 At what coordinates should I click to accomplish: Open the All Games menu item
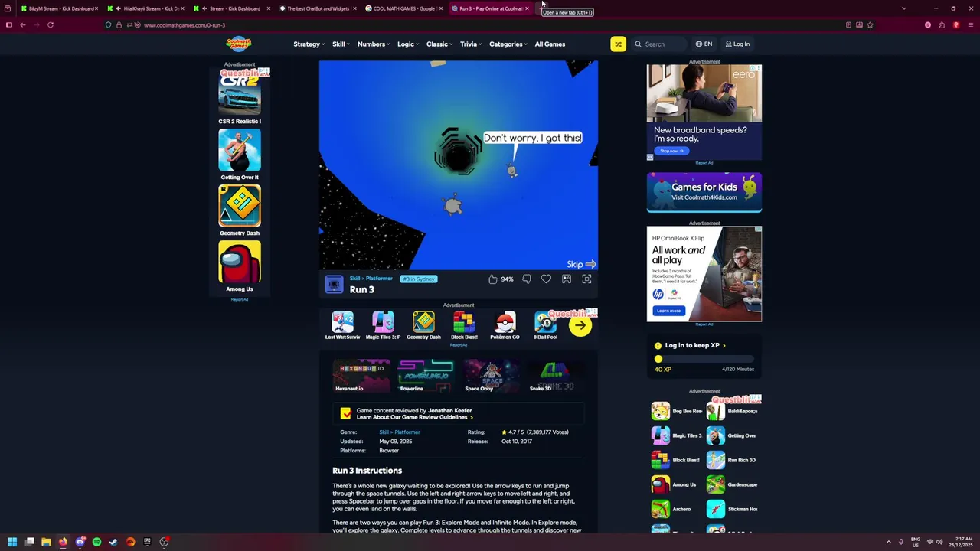click(x=550, y=44)
